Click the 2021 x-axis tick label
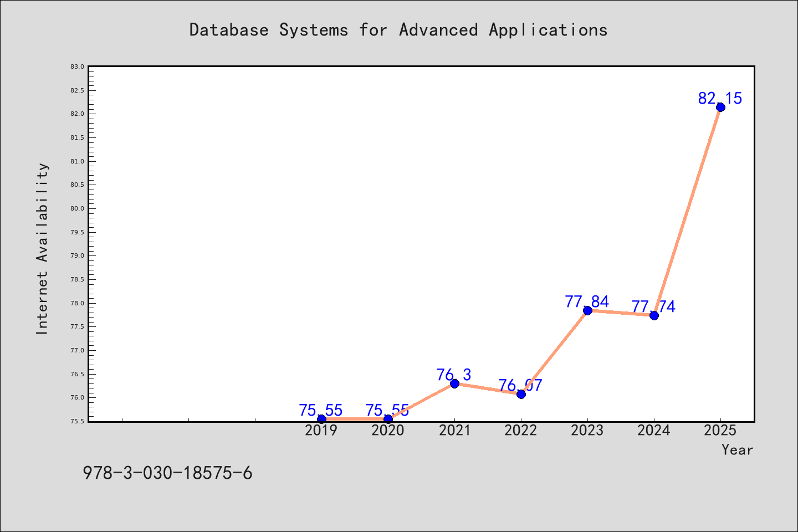This screenshot has width=798, height=532. click(454, 431)
